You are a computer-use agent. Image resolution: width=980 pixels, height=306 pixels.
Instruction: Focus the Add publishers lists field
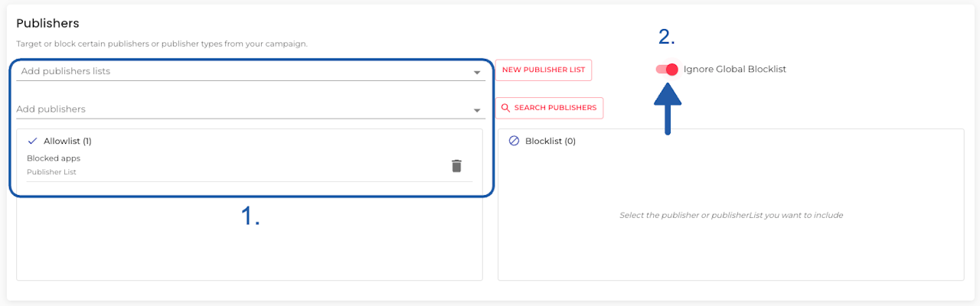click(x=230, y=71)
